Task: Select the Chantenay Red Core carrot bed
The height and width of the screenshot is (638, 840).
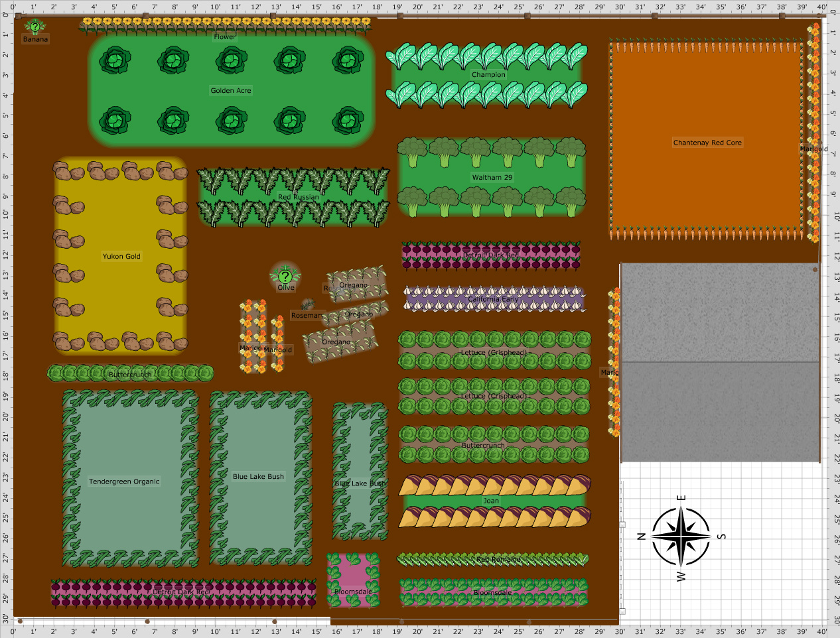Action: coord(707,143)
